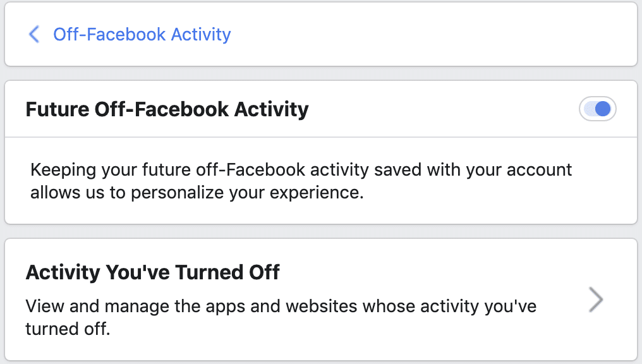This screenshot has width=642, height=364.
Task: Click 'allows us to' in the description text
Action: (78, 193)
